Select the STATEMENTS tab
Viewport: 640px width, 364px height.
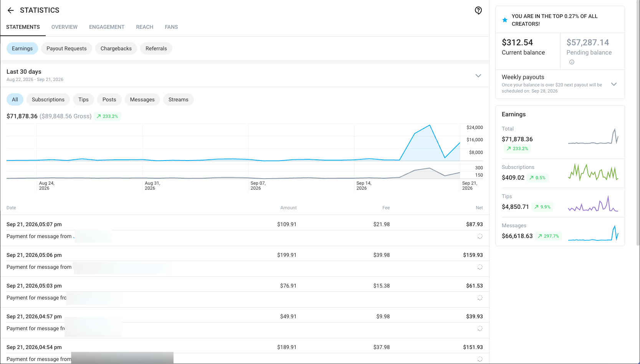click(x=23, y=27)
